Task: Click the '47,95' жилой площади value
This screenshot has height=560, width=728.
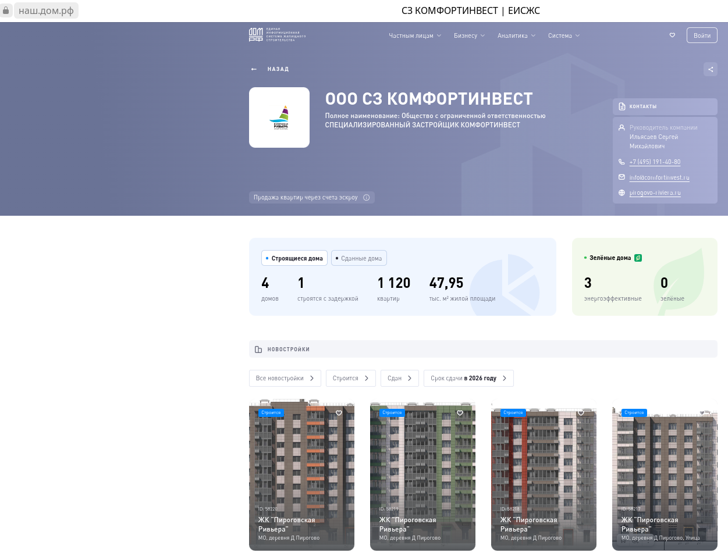Action: pos(446,283)
